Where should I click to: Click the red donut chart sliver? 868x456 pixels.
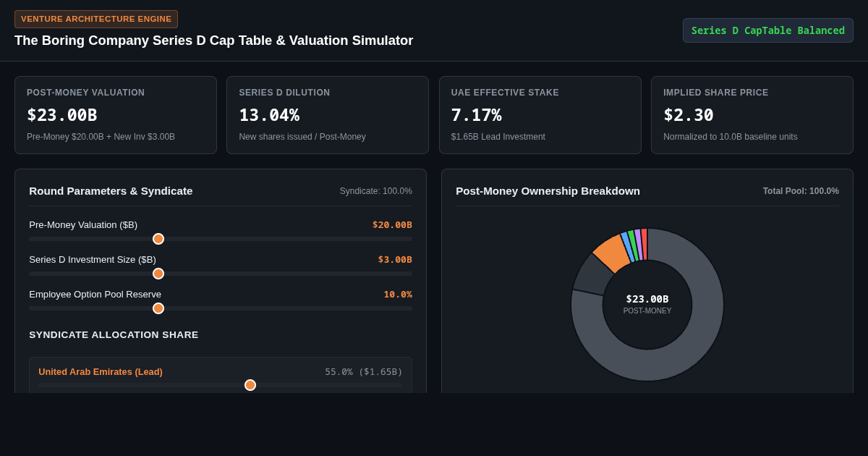point(644,244)
